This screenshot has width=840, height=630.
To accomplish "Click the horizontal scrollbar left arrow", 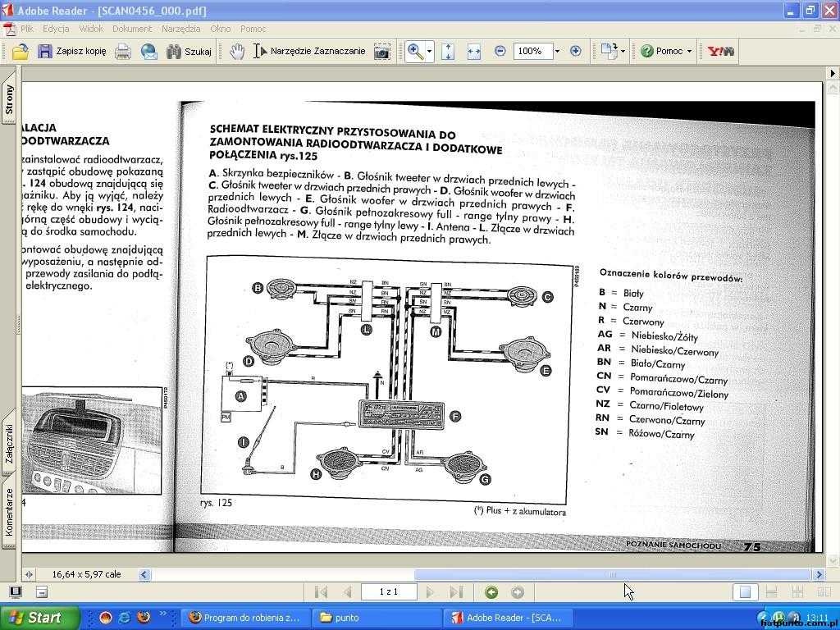I will pos(144,575).
